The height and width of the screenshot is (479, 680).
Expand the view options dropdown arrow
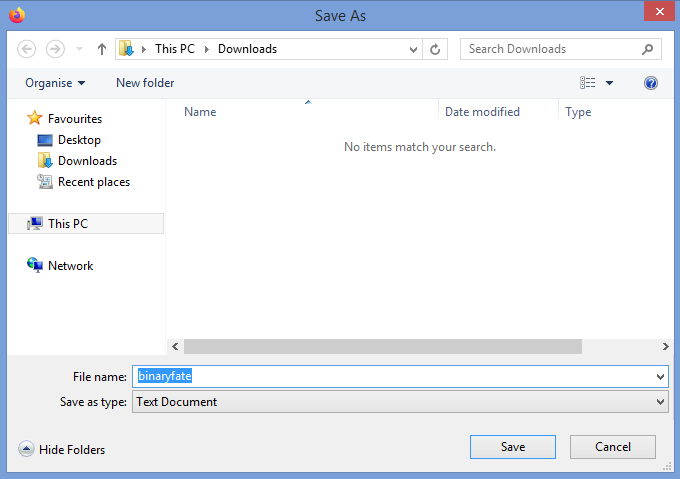pos(610,83)
